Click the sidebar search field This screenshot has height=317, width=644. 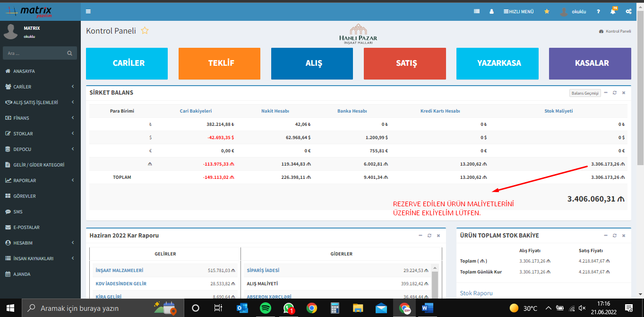(35, 53)
